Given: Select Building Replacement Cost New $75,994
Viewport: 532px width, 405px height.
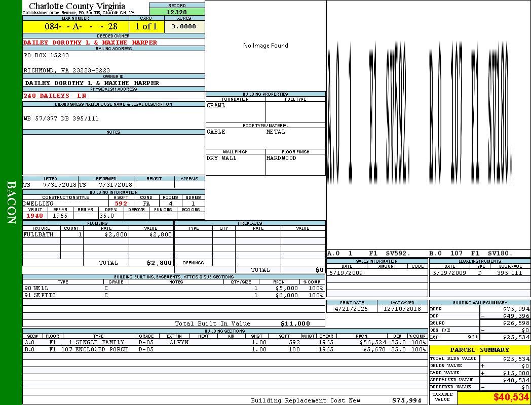Looking at the screenshot, I should [x=406, y=400].
